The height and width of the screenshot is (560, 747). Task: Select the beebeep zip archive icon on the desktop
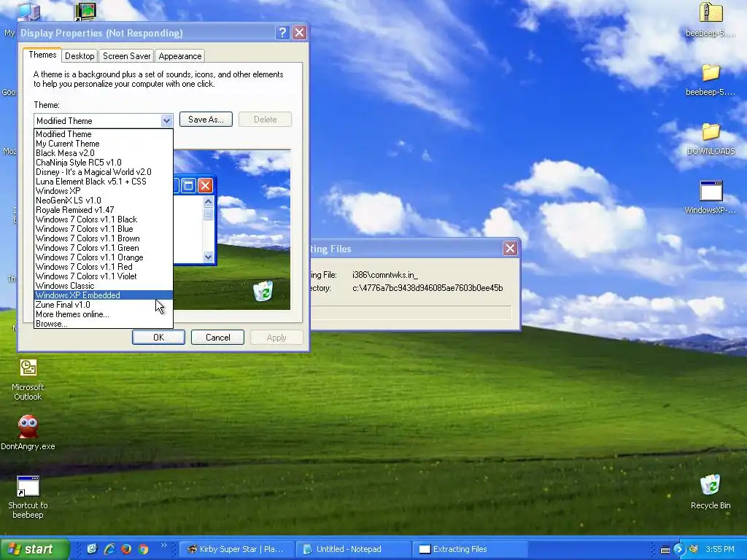(x=711, y=20)
